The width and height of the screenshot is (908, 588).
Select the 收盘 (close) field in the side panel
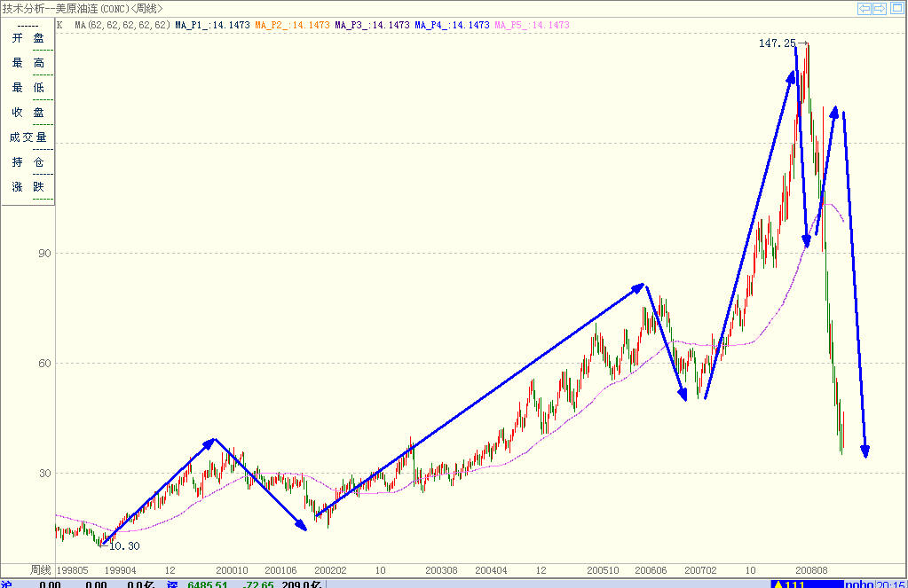pos(28,113)
